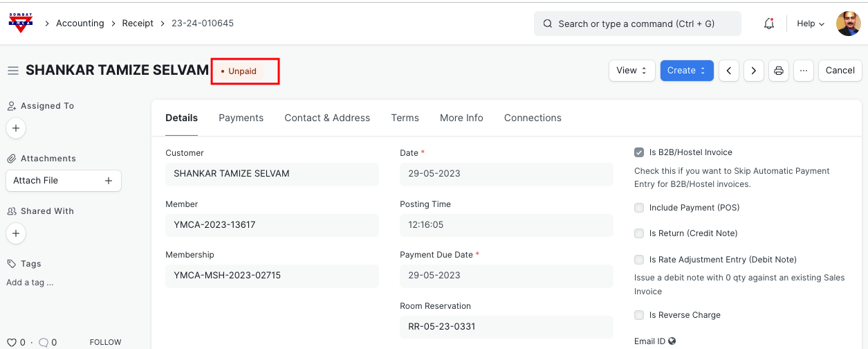Focus the search or command bar
The image size is (868, 349).
(x=637, y=24)
